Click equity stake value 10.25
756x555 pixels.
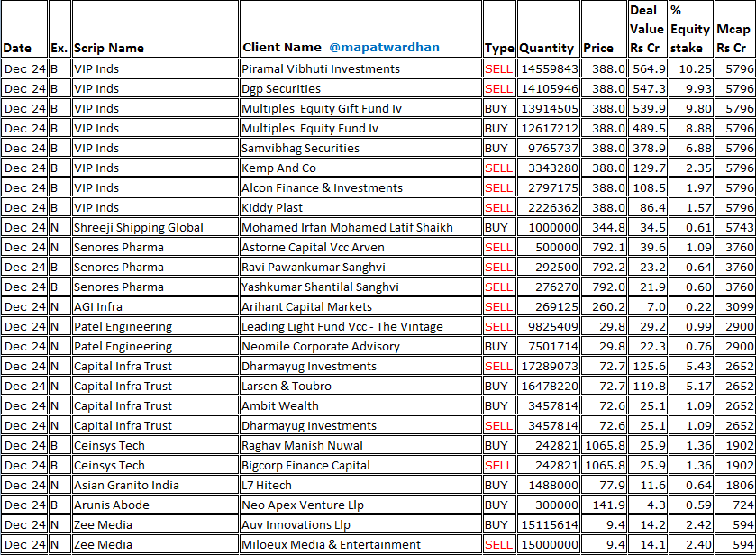coord(696,69)
